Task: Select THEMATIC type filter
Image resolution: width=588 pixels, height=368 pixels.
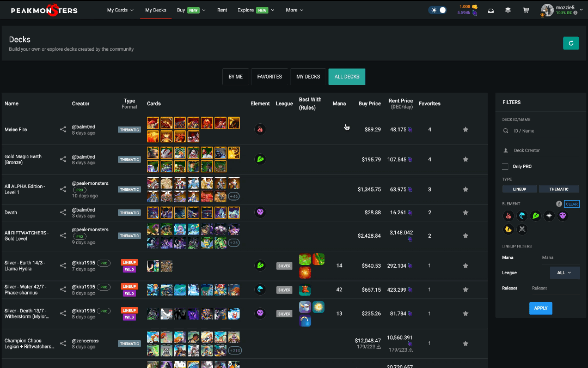Action: click(559, 189)
